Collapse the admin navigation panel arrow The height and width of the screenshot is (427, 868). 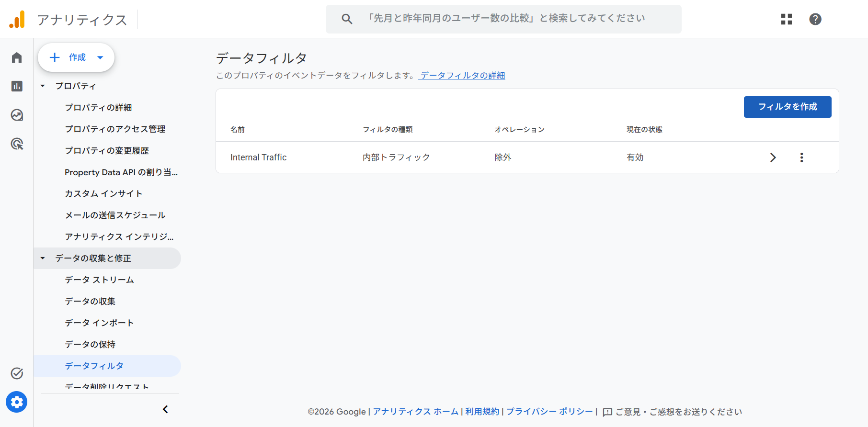tap(165, 409)
